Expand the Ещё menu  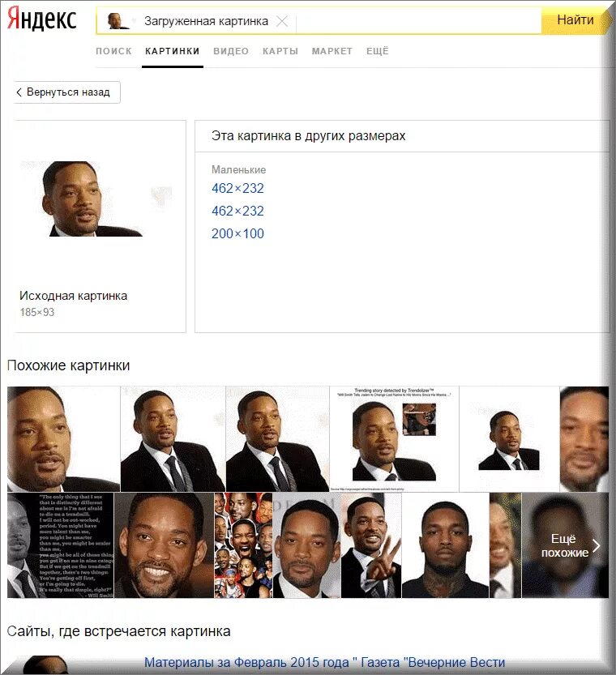tap(378, 51)
